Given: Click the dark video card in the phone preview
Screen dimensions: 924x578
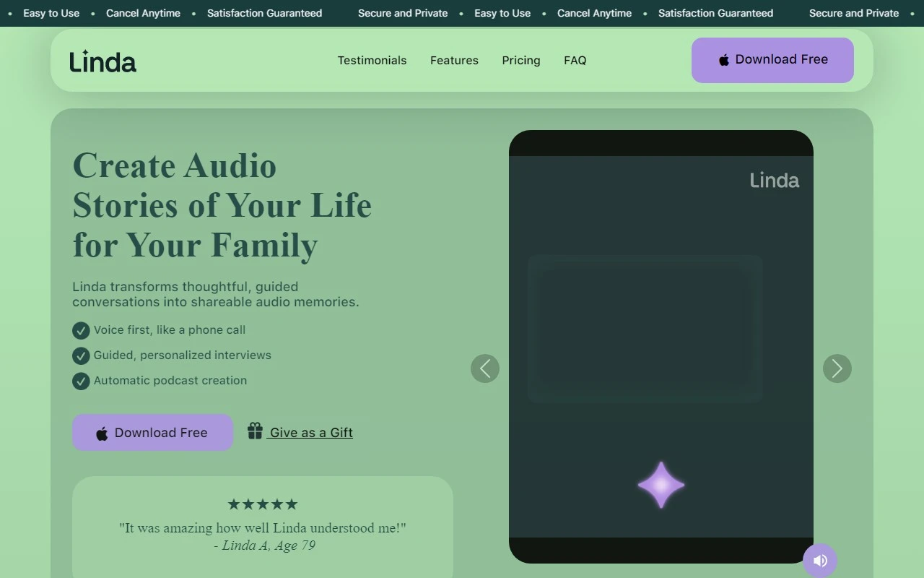Looking at the screenshot, I should (x=645, y=329).
